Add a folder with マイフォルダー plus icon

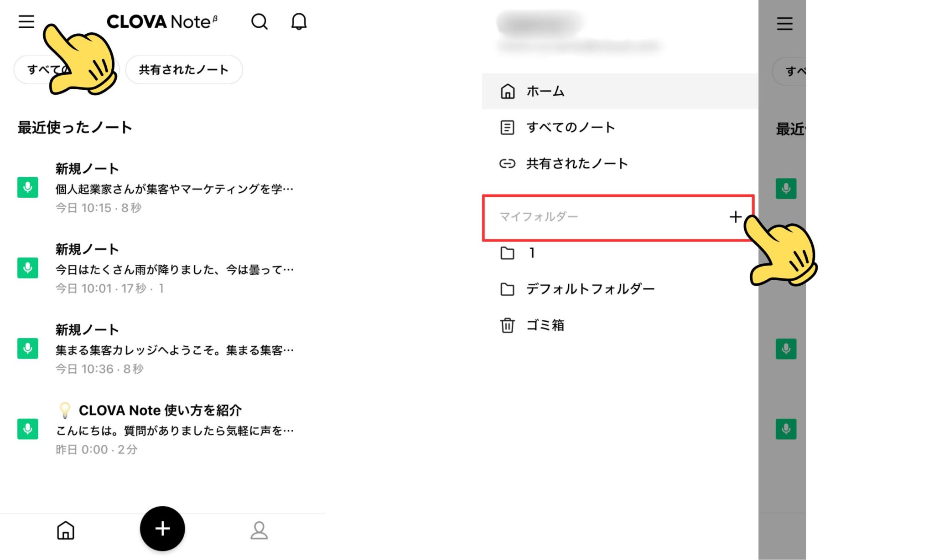click(x=735, y=217)
